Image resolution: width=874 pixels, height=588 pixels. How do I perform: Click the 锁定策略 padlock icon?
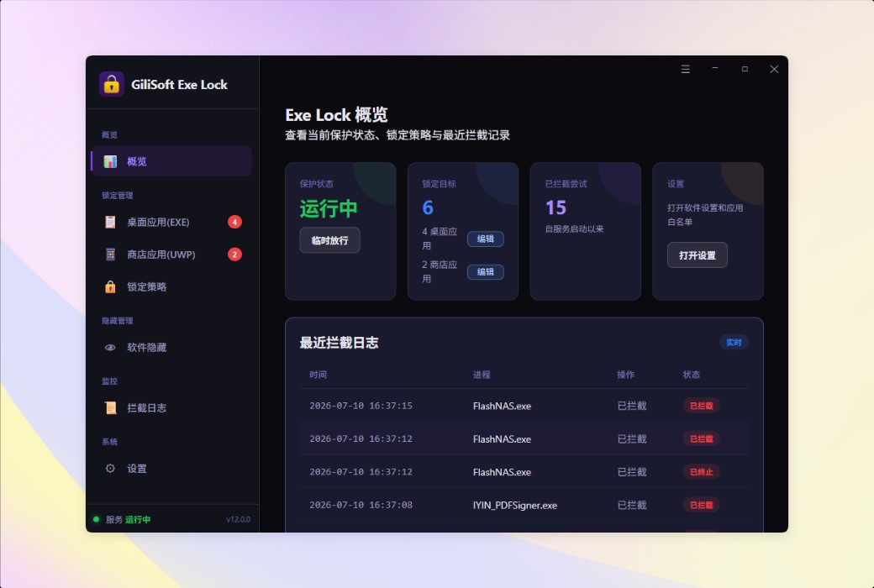[110, 286]
